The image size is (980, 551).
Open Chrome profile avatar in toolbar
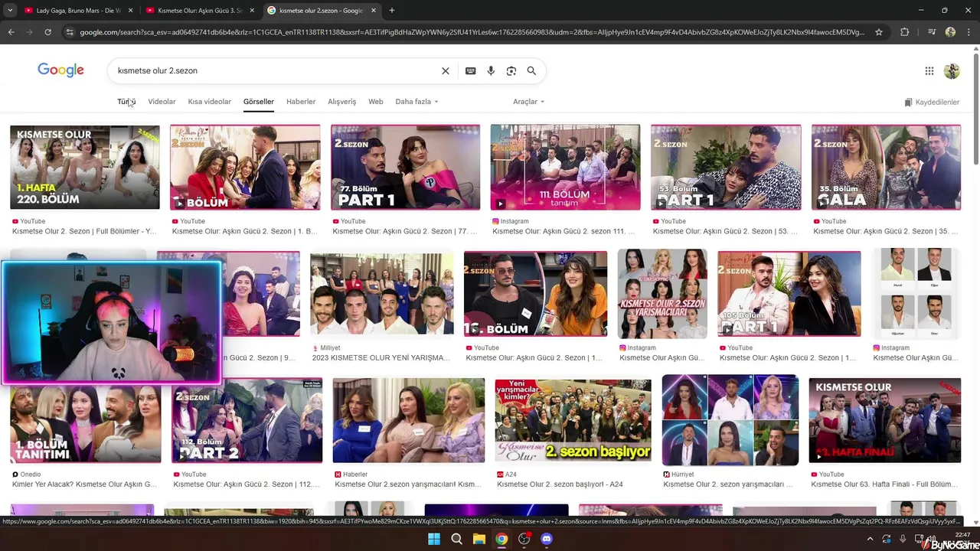[950, 32]
